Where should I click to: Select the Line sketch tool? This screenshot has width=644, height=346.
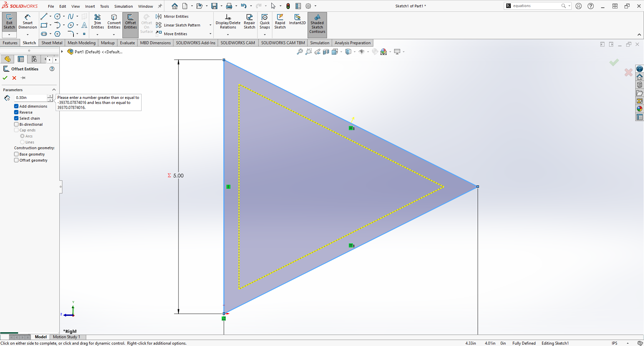tap(44, 16)
